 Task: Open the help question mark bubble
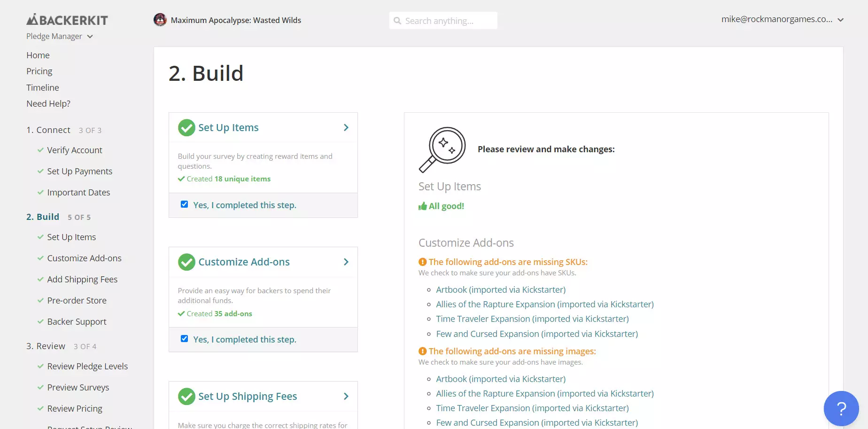pos(841,408)
